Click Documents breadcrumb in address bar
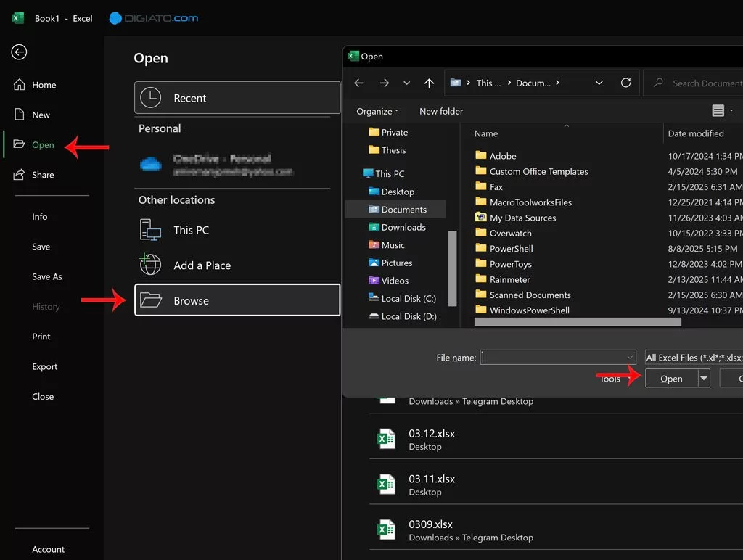 533,83
